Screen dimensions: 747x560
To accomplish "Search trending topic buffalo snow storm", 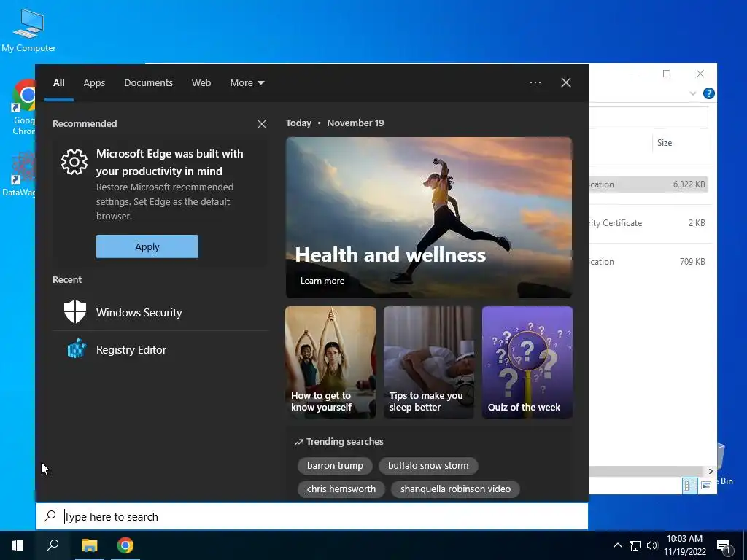I will [428, 466].
